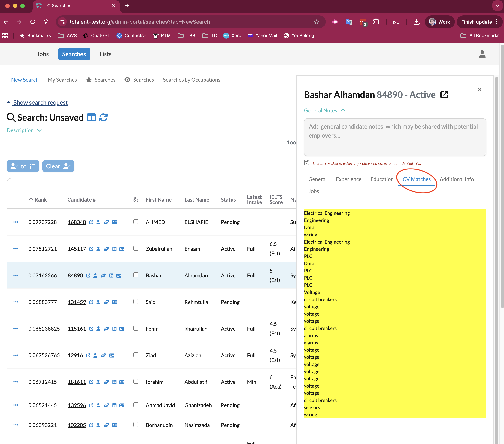The width and height of the screenshot is (504, 444).
Task: Collapse the General Notes section
Action: coord(343,110)
